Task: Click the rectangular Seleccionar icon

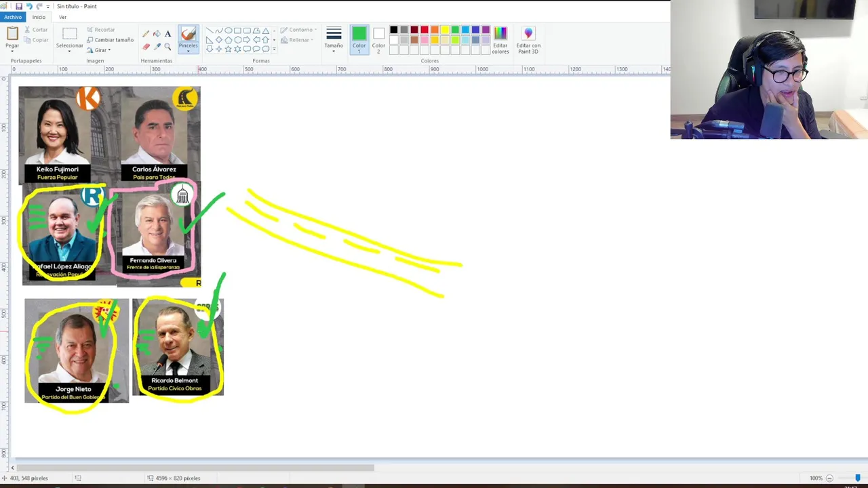Action: click(69, 34)
